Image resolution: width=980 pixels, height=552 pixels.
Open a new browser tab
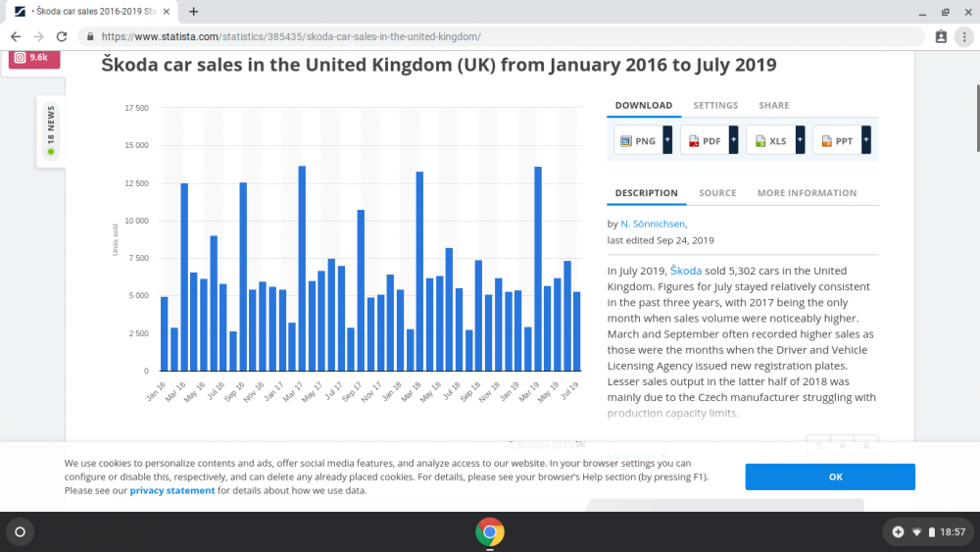[x=194, y=11]
